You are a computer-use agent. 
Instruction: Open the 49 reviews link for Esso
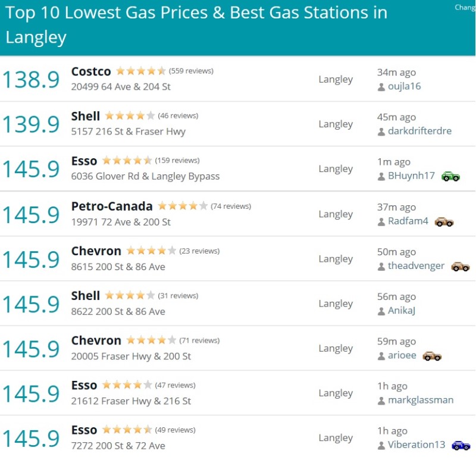(x=175, y=430)
